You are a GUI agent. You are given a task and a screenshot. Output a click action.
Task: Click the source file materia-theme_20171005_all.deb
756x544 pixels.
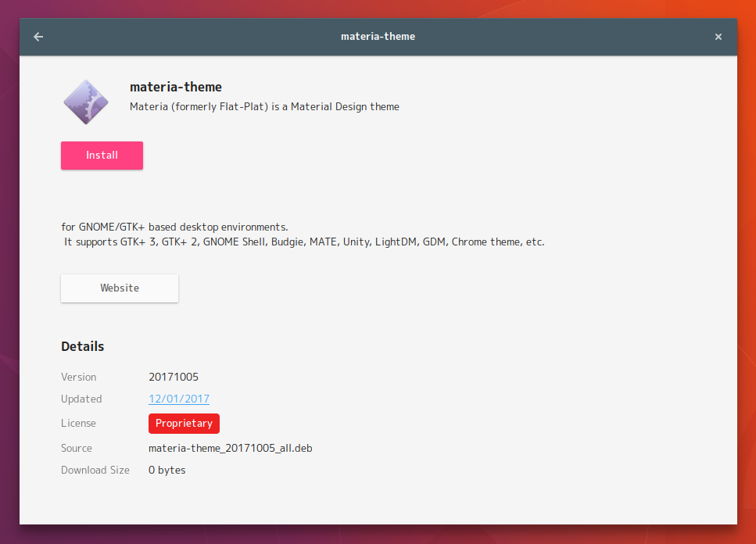coord(231,448)
